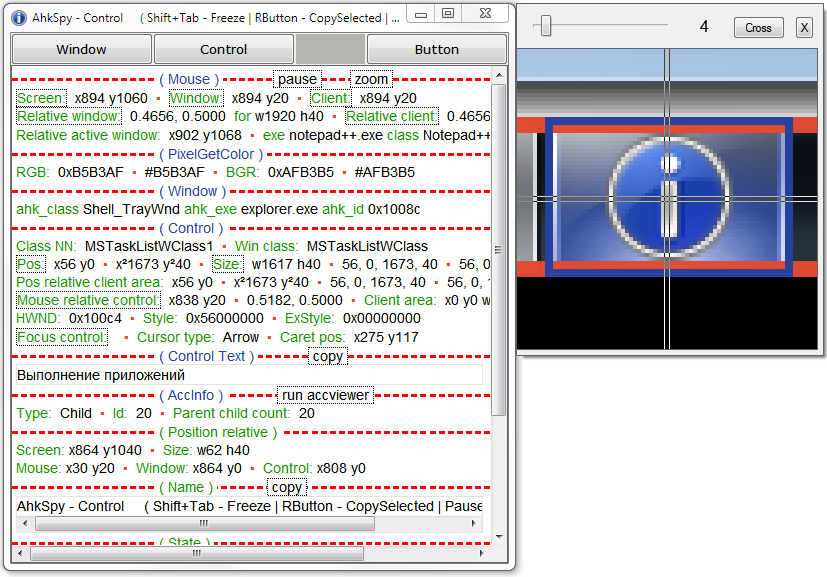
Task: Click right arrow of main horizontal scrollbar
Action: click(x=482, y=553)
